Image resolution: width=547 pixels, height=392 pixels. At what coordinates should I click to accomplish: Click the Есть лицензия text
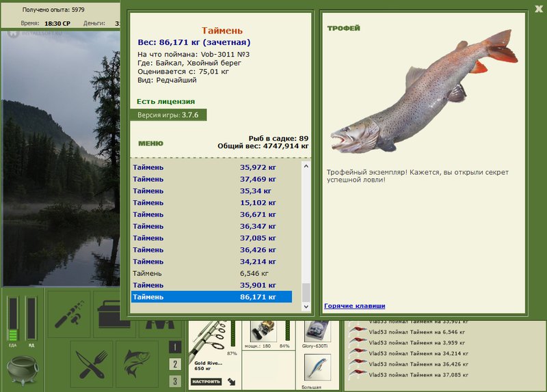(x=165, y=102)
